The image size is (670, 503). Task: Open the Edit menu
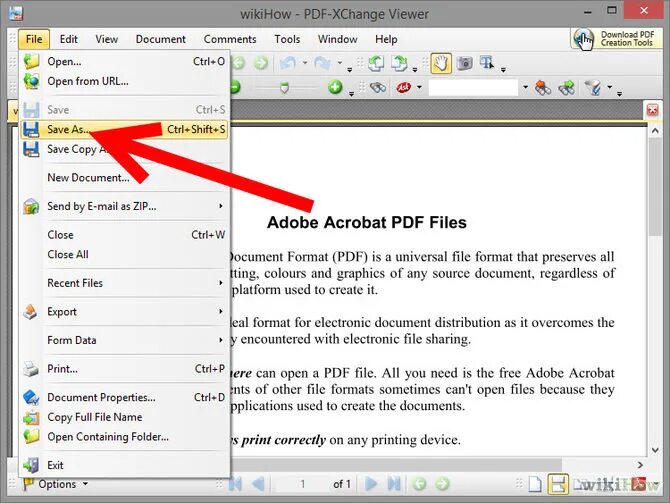[x=68, y=39]
